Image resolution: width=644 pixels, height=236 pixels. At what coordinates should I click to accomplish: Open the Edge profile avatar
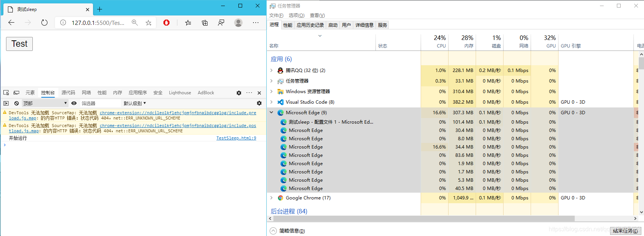point(238,23)
